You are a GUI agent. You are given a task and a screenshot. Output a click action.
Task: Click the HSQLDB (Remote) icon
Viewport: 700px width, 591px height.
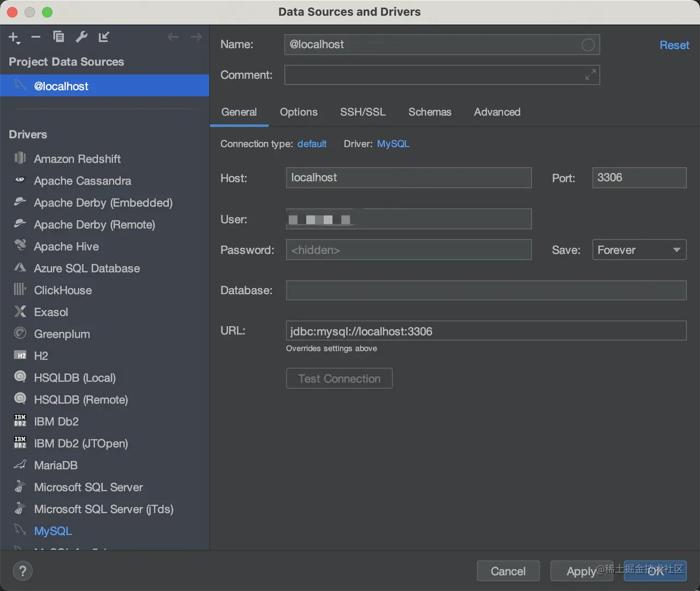(20, 398)
